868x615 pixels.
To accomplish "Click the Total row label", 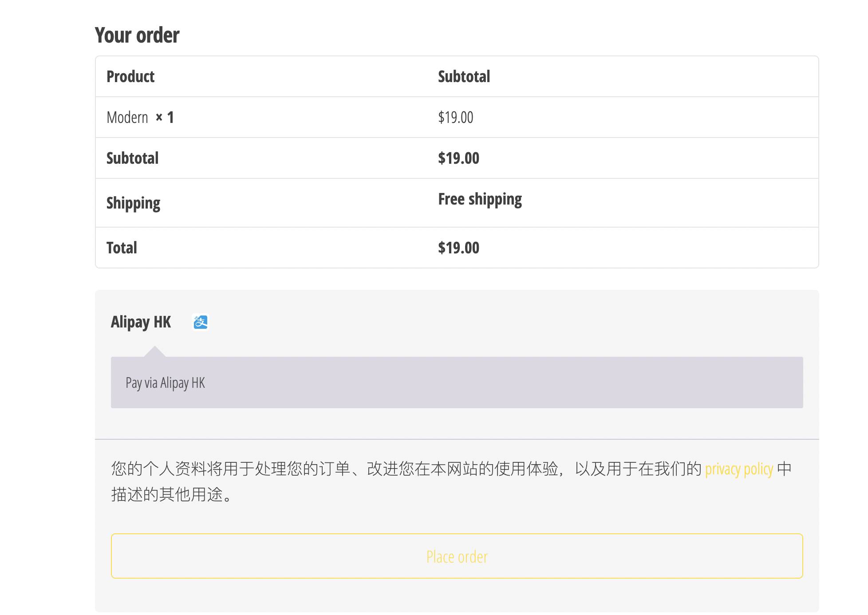I will 122,248.
